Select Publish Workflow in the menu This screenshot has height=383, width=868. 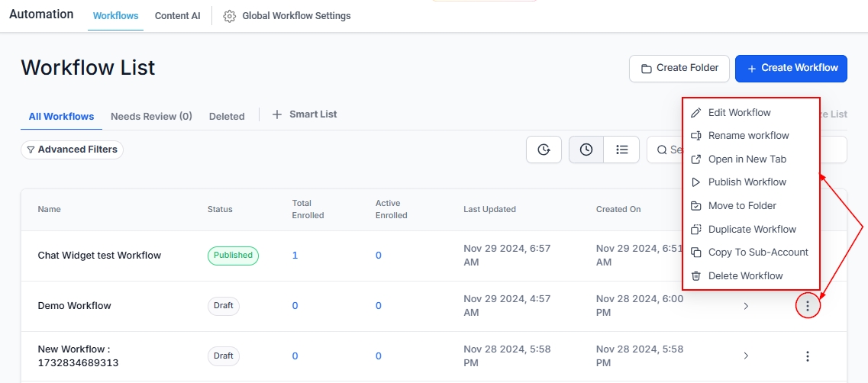(x=747, y=182)
